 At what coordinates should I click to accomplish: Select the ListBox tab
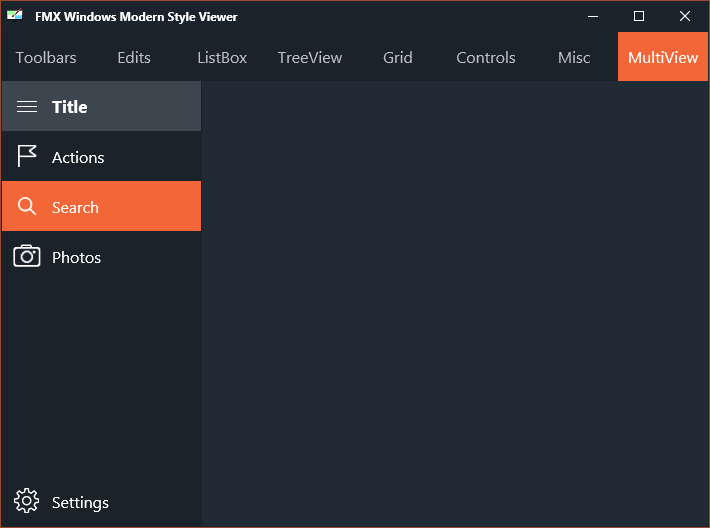[x=222, y=58]
